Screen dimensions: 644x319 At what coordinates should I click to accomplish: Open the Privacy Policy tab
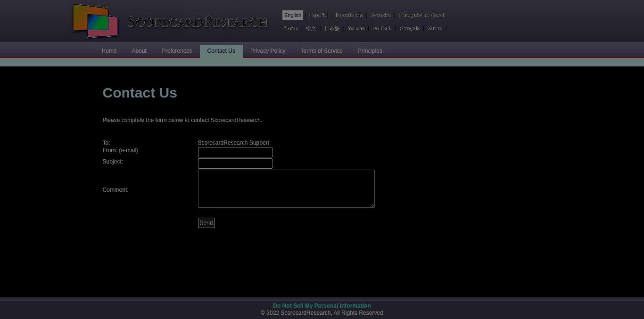pyautogui.click(x=268, y=51)
